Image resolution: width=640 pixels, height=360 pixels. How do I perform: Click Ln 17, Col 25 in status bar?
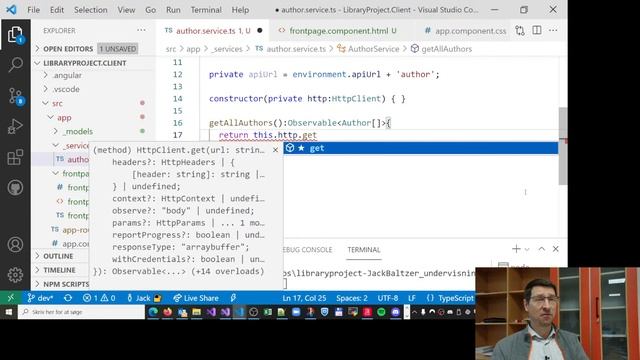[x=304, y=298]
